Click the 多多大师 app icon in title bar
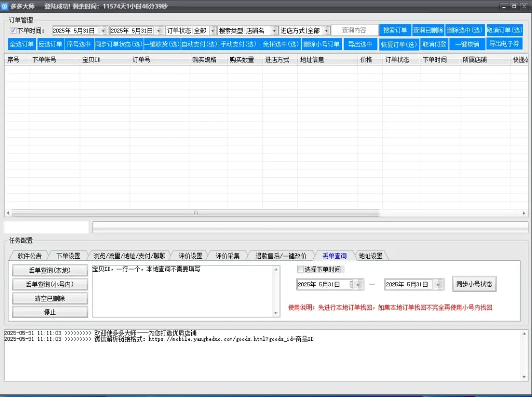This screenshot has width=532, height=397. click(x=4, y=6)
